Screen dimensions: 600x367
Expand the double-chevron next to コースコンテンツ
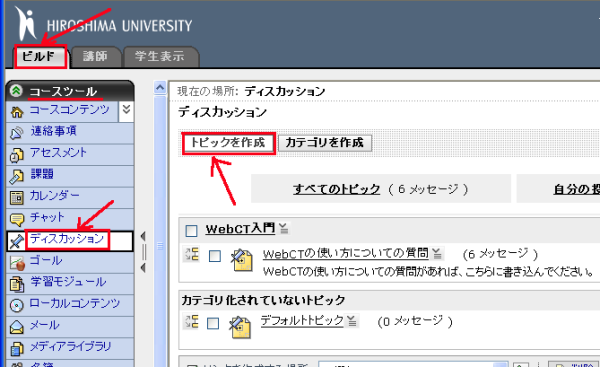pyautogui.click(x=126, y=110)
